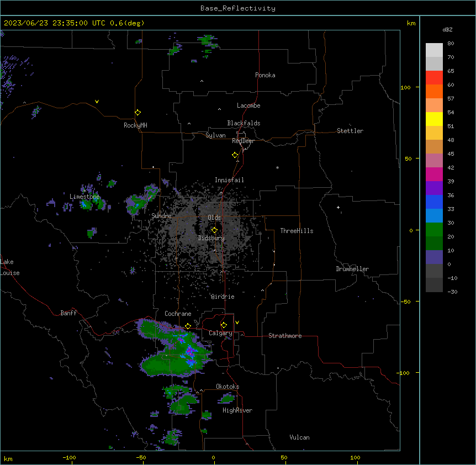Select the 30 dBZ green legend swatch
476x465 pixels.
434,230
